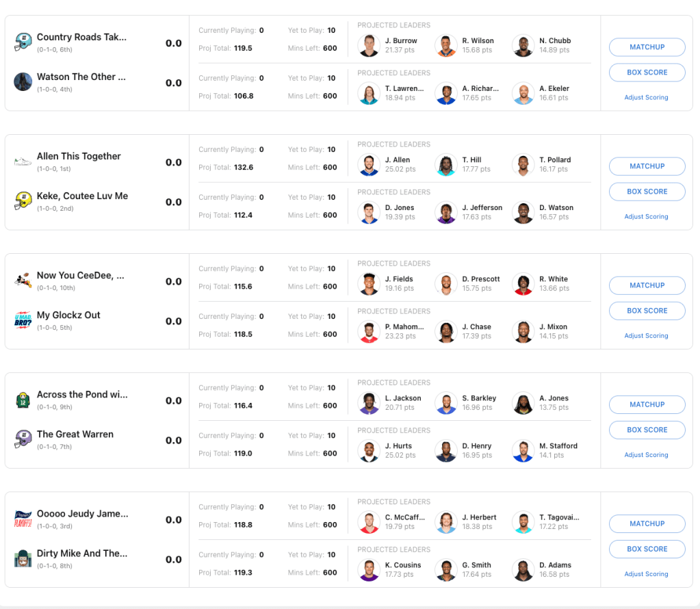Click Across the Pond team jersey logo
The height and width of the screenshot is (609, 700).
23,400
